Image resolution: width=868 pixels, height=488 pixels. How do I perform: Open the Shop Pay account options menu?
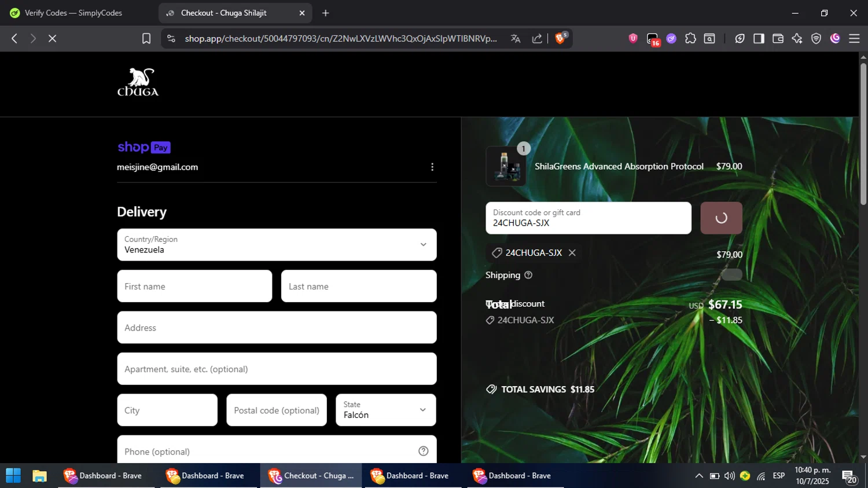coord(432,167)
